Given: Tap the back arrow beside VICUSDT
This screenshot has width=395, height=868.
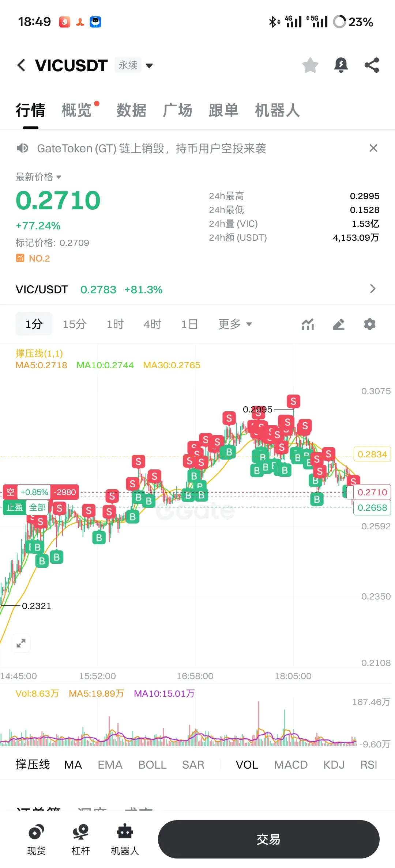Looking at the screenshot, I should 21,65.
